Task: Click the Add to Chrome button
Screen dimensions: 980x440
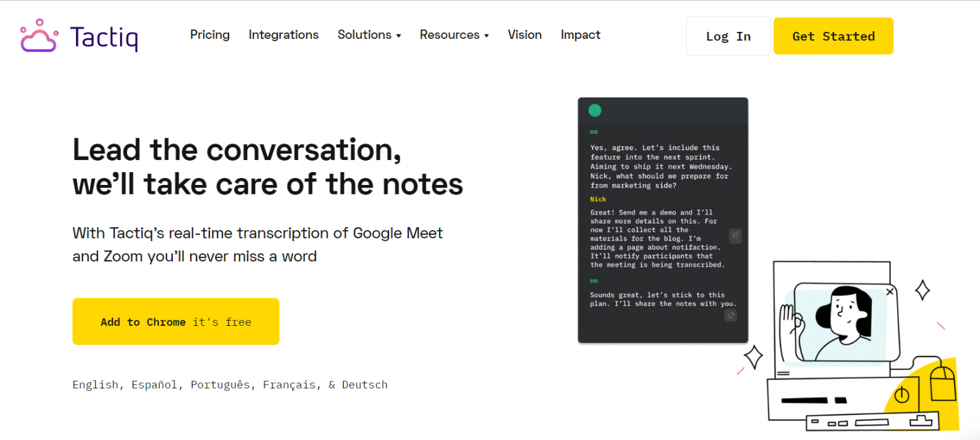Action: pos(175,321)
